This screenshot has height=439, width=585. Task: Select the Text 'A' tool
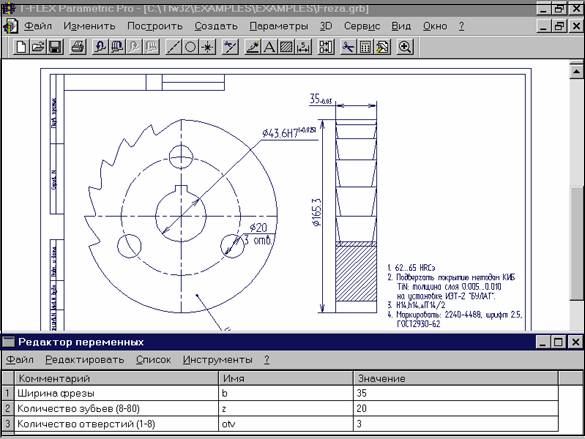(269, 47)
